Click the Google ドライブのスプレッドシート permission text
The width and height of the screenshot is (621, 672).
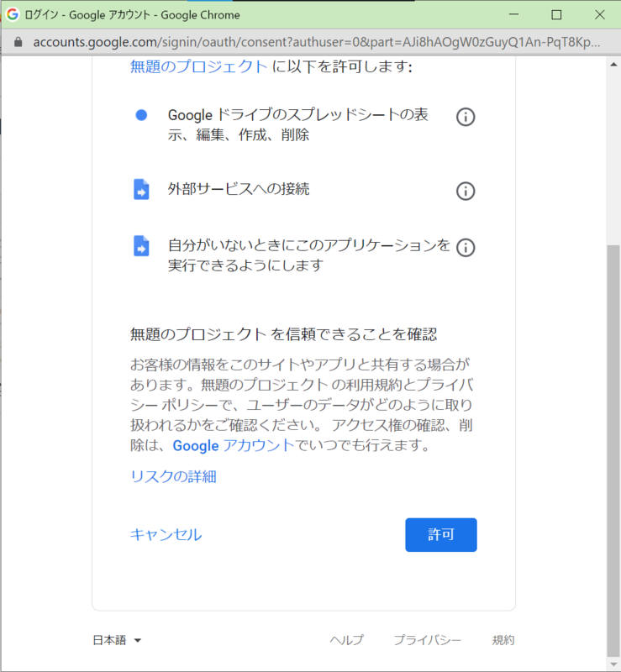point(298,124)
